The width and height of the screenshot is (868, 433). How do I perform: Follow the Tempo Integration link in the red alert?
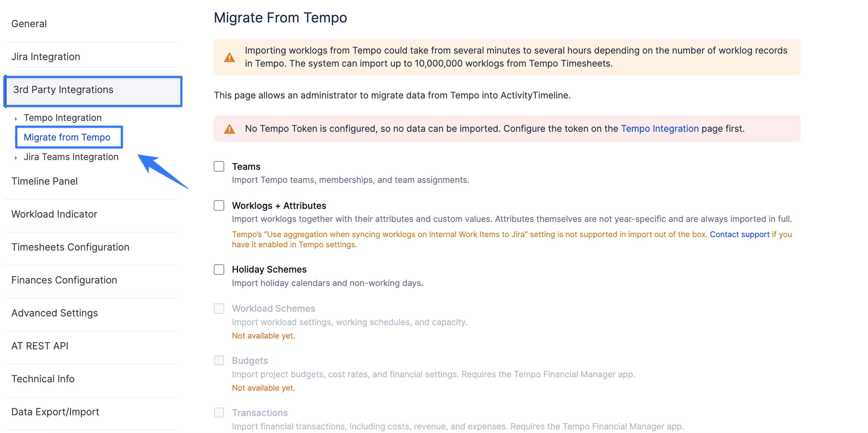click(660, 129)
